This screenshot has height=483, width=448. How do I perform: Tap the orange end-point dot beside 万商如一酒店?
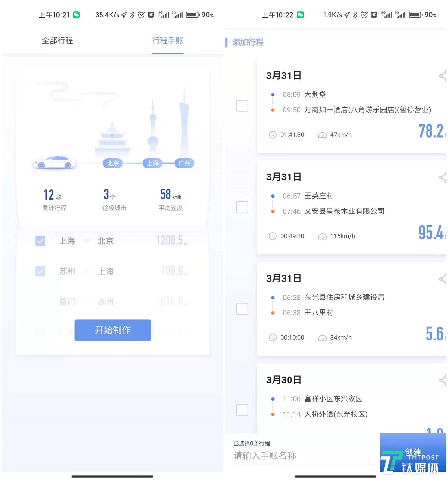[273, 110]
